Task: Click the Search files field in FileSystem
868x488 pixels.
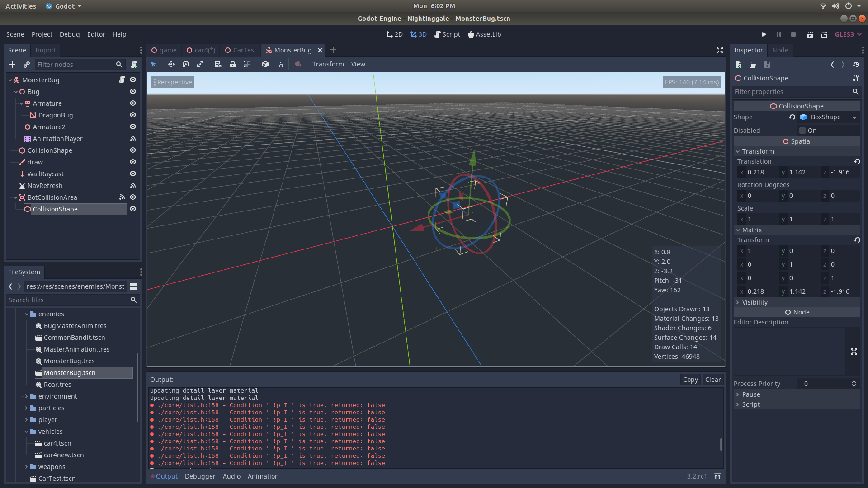Action: tap(68, 300)
